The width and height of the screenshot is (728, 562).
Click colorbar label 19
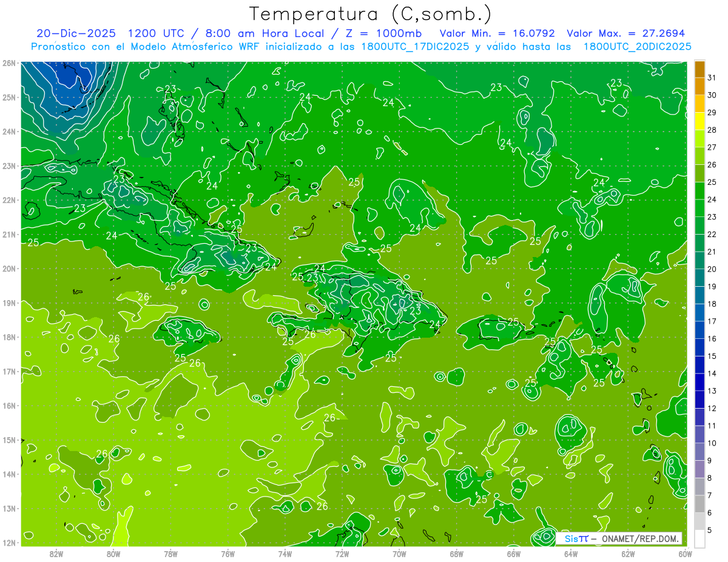pos(712,287)
